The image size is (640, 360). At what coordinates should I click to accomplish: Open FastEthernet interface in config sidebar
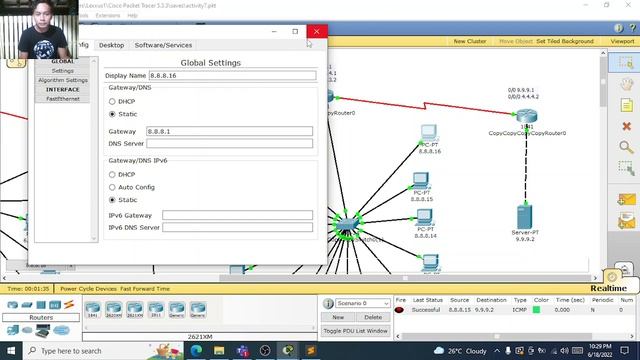click(62, 99)
